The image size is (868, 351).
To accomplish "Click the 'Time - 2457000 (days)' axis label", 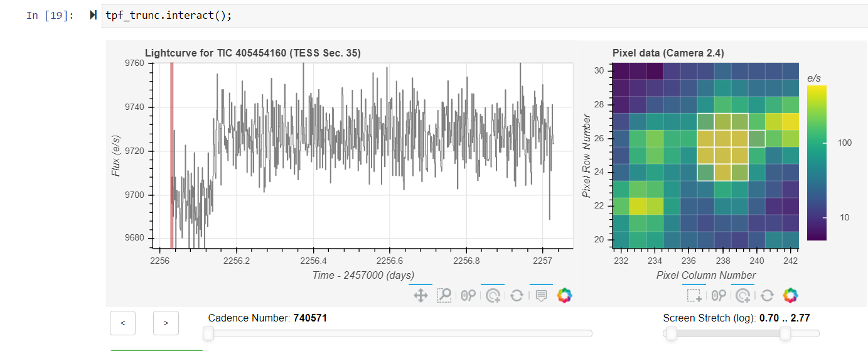I will pos(363,275).
